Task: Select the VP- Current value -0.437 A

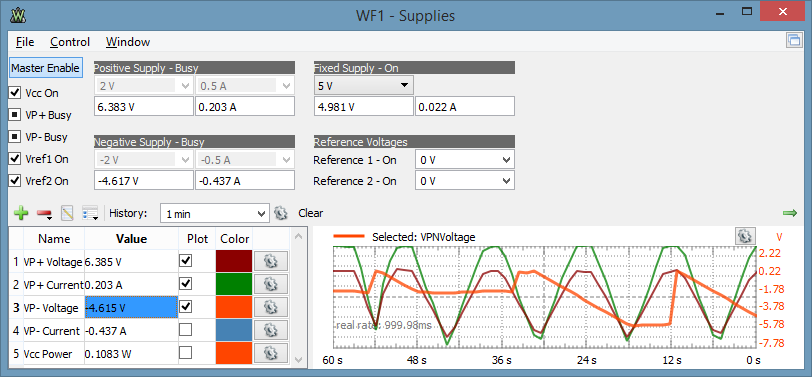Action: pyautogui.click(x=131, y=331)
